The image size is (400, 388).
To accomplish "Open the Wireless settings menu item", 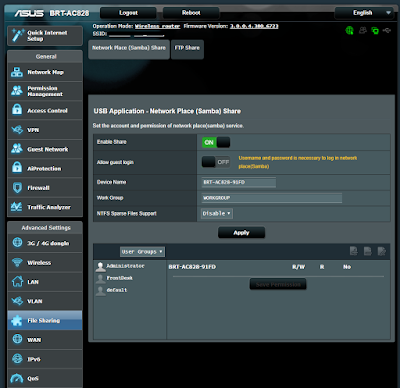I will 45,262.
